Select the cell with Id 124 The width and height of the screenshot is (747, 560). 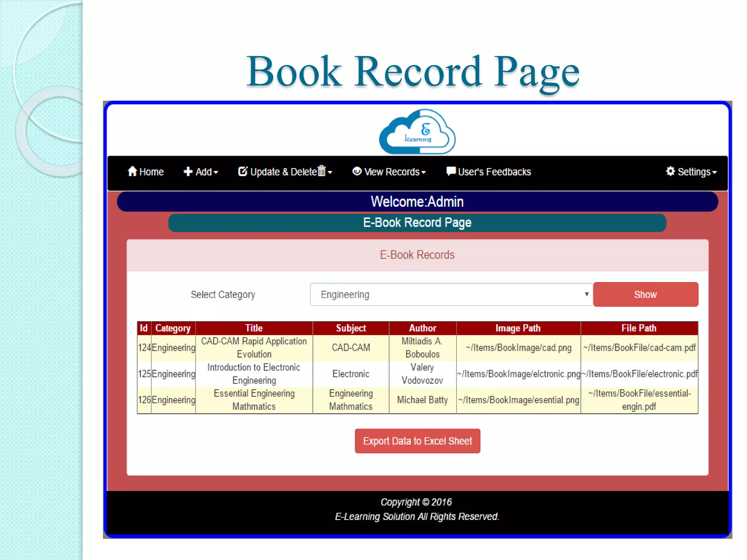(144, 348)
